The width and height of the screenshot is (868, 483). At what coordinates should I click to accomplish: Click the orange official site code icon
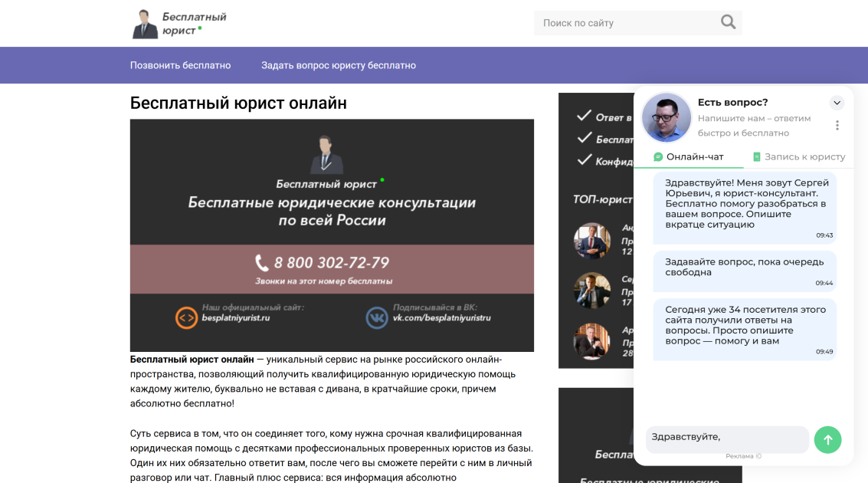point(187,318)
